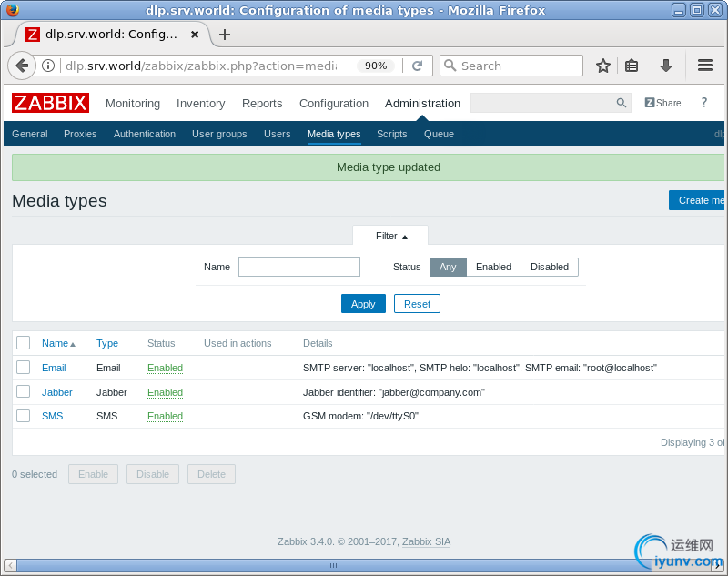Image resolution: width=728 pixels, height=576 pixels.
Task: Open the help question mark icon
Action: click(x=703, y=103)
